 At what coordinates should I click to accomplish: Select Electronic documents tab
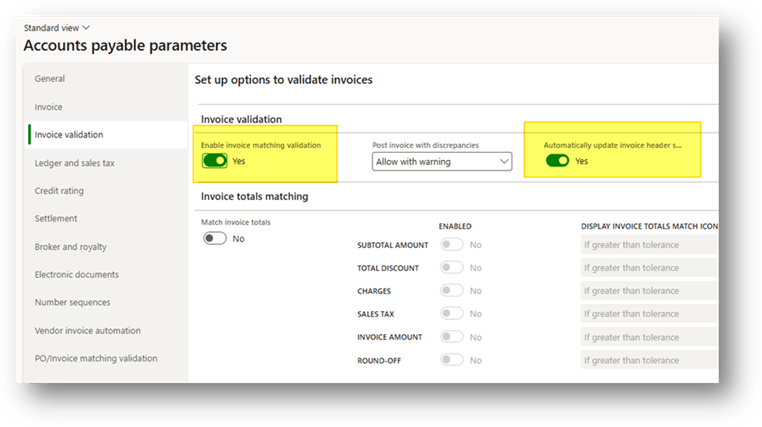pyautogui.click(x=76, y=274)
